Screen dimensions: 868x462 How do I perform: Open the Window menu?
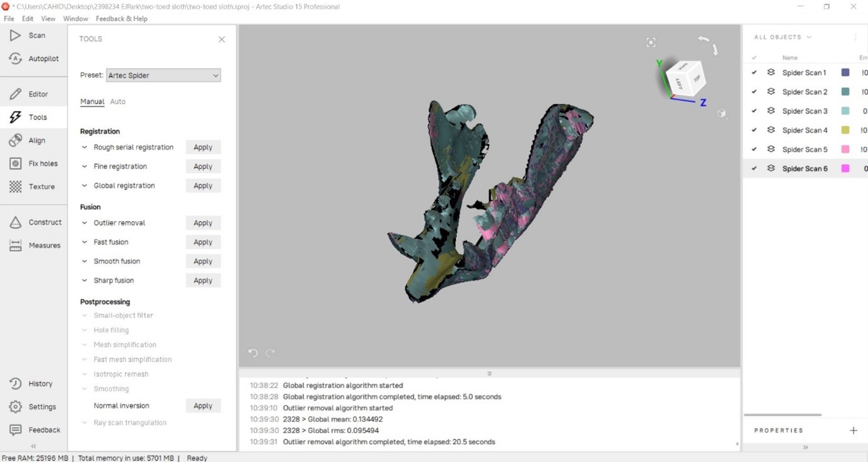point(76,19)
